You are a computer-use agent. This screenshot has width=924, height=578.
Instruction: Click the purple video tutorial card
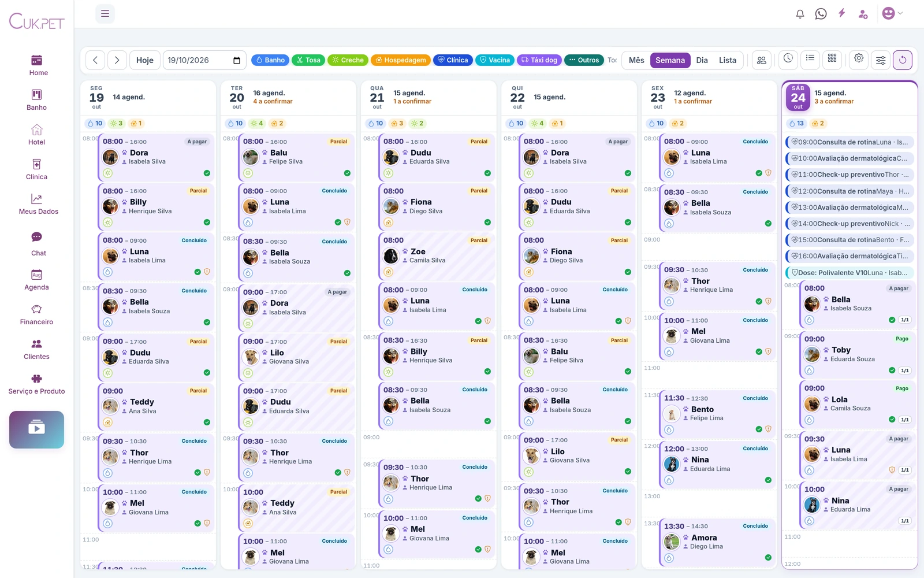tap(36, 429)
